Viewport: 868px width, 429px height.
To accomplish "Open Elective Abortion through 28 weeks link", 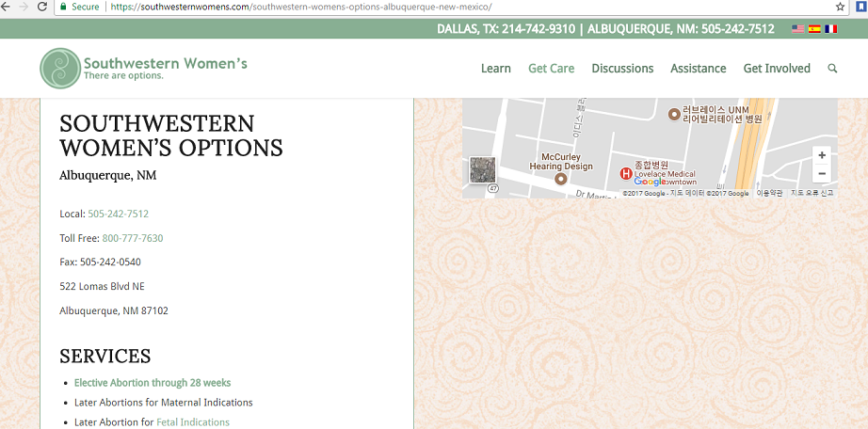I will [153, 383].
